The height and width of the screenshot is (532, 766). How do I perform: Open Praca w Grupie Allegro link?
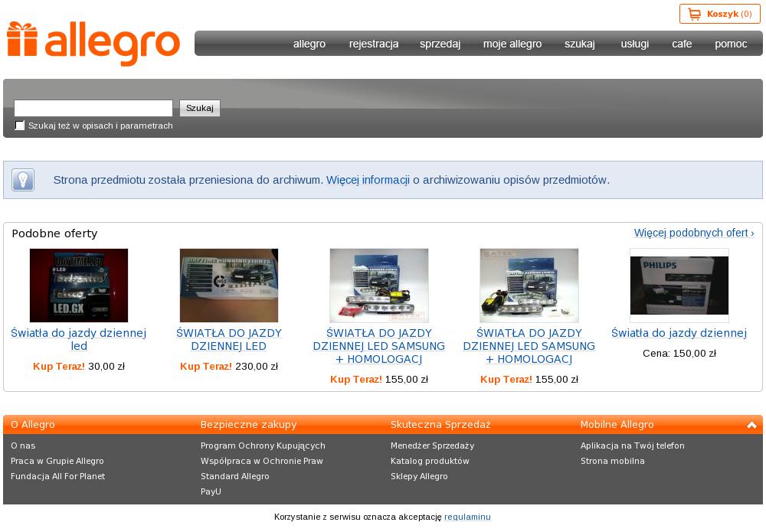[57, 461]
